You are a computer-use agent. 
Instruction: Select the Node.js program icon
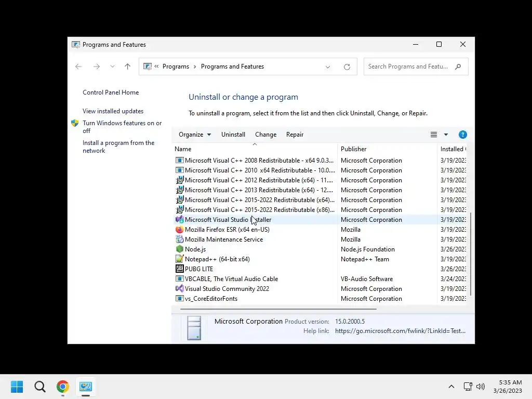point(179,249)
